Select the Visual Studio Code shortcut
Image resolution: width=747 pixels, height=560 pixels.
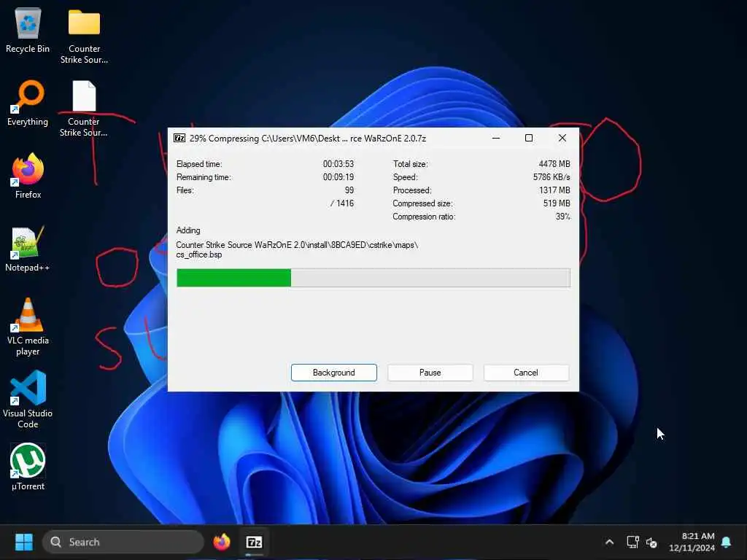pyautogui.click(x=28, y=400)
